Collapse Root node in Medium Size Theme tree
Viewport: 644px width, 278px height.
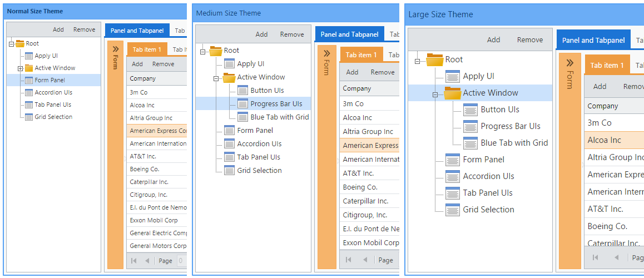[x=202, y=52]
